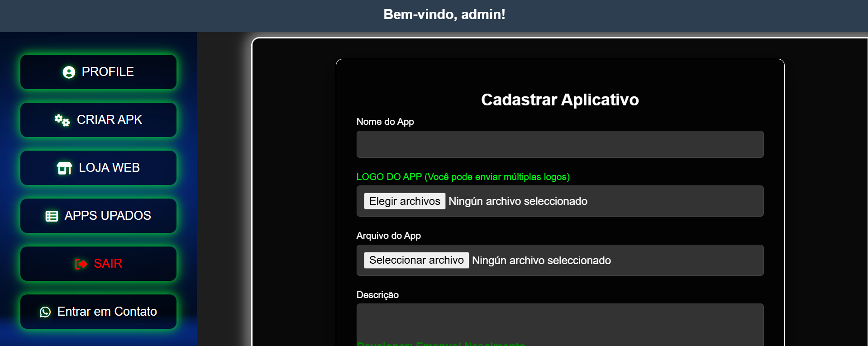
Task: Open the PROFILE menu entry text
Action: pos(108,72)
